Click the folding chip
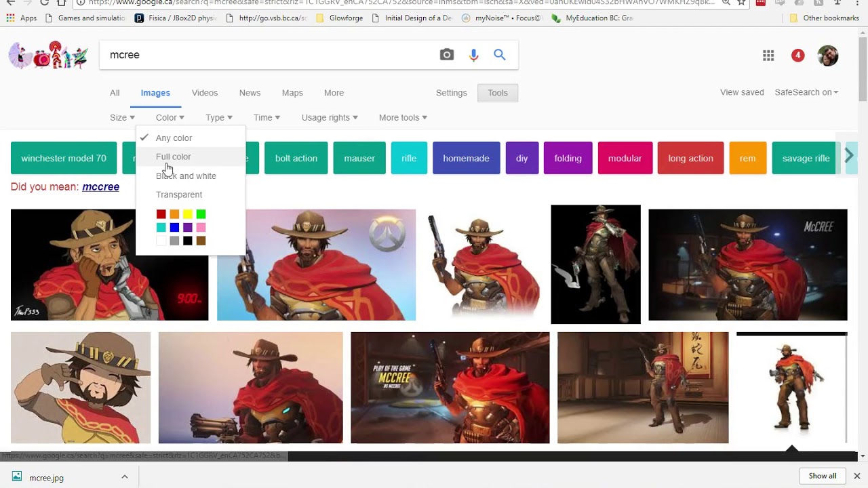This screenshot has width=868, height=488. click(x=568, y=158)
